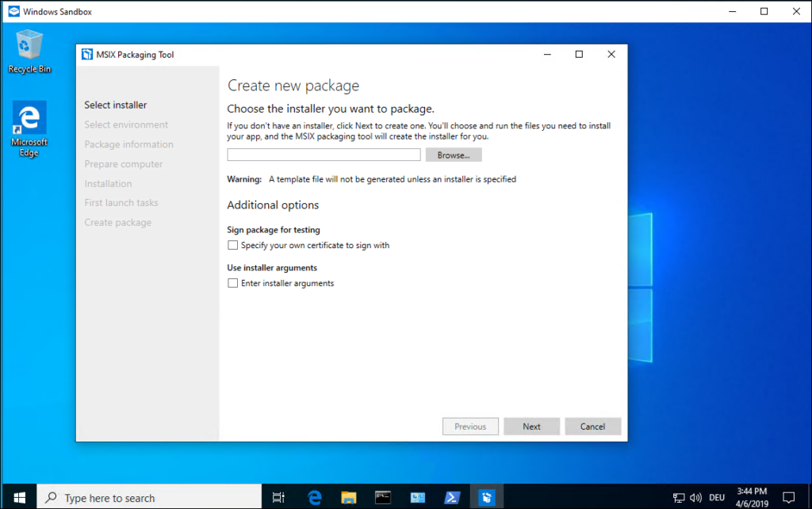Launch Edge from the taskbar

[315, 497]
